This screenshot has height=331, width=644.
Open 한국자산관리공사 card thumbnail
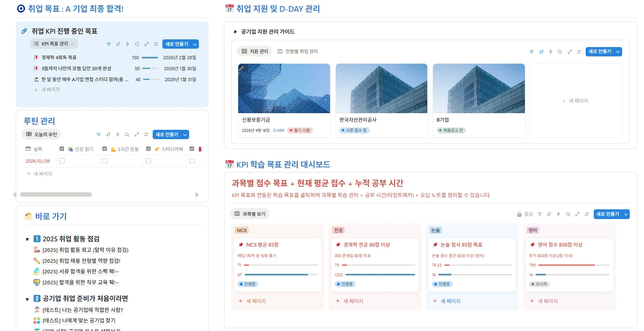[x=382, y=88]
